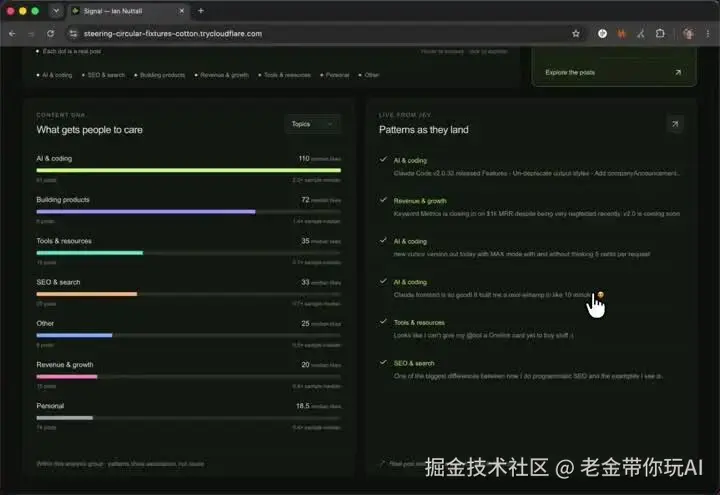Click the orange extension icon in toolbar
The image size is (720, 495).
point(622,34)
